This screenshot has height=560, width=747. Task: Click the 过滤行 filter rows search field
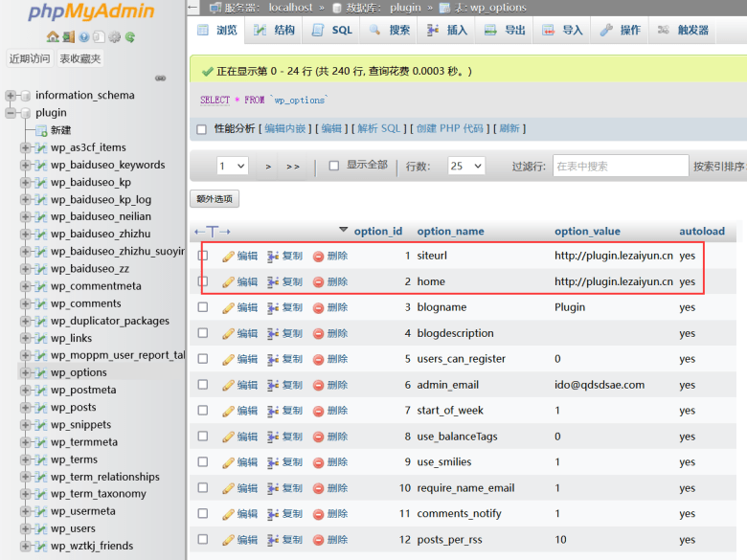621,166
